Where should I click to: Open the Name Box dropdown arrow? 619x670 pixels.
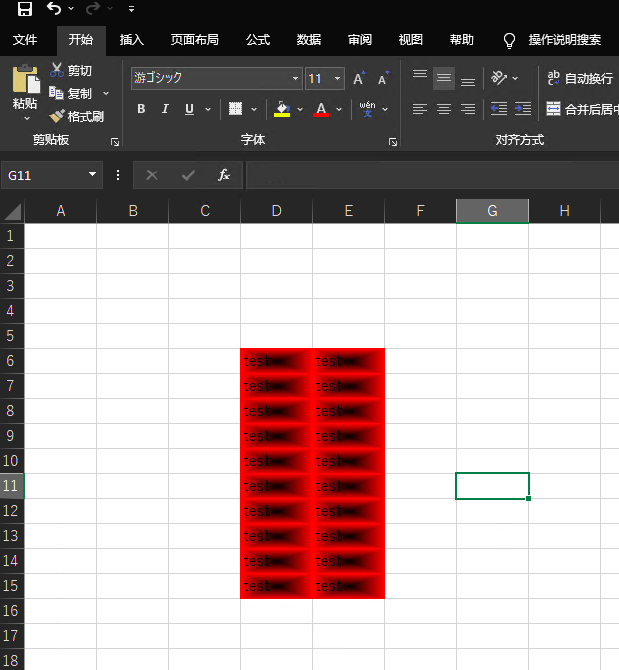coord(92,174)
